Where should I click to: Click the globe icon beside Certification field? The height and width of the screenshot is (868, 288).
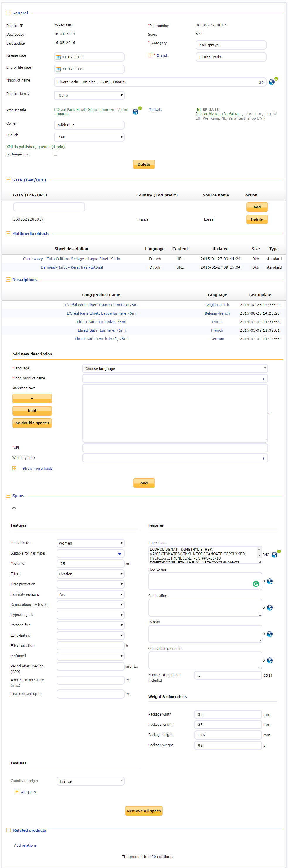[x=270, y=608]
